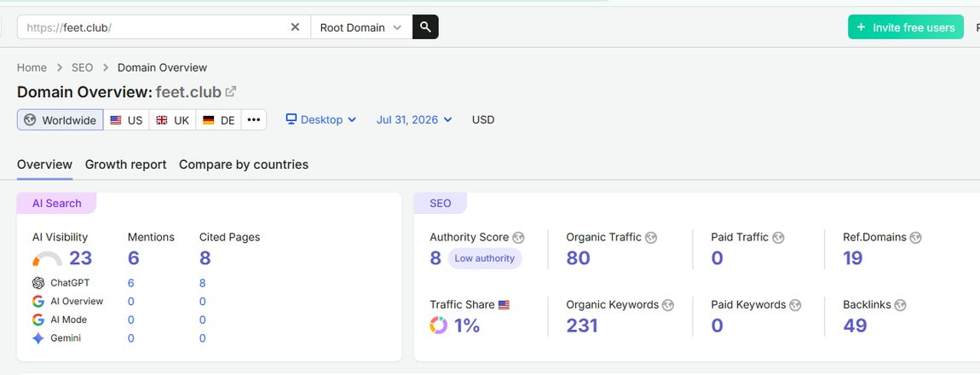
Task: Click the USD currency label
Action: click(483, 119)
